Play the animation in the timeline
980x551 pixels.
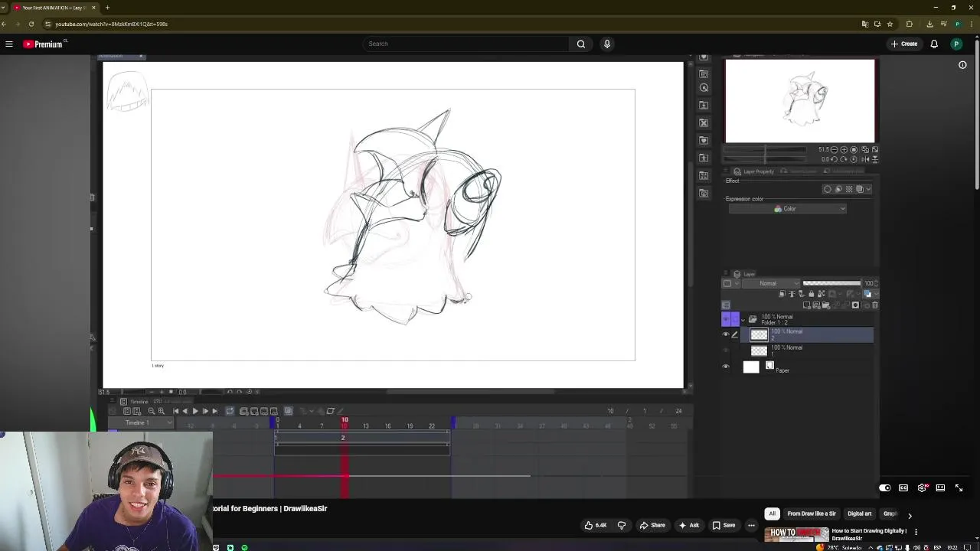click(x=194, y=411)
